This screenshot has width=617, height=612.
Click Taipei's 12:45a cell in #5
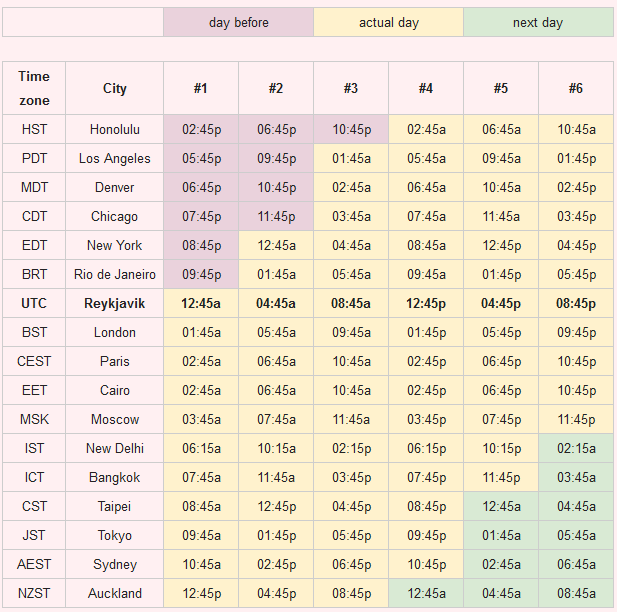(501, 506)
